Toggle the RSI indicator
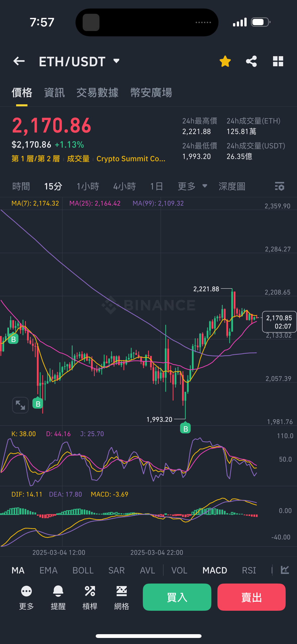The width and height of the screenshot is (297, 644). [249, 570]
